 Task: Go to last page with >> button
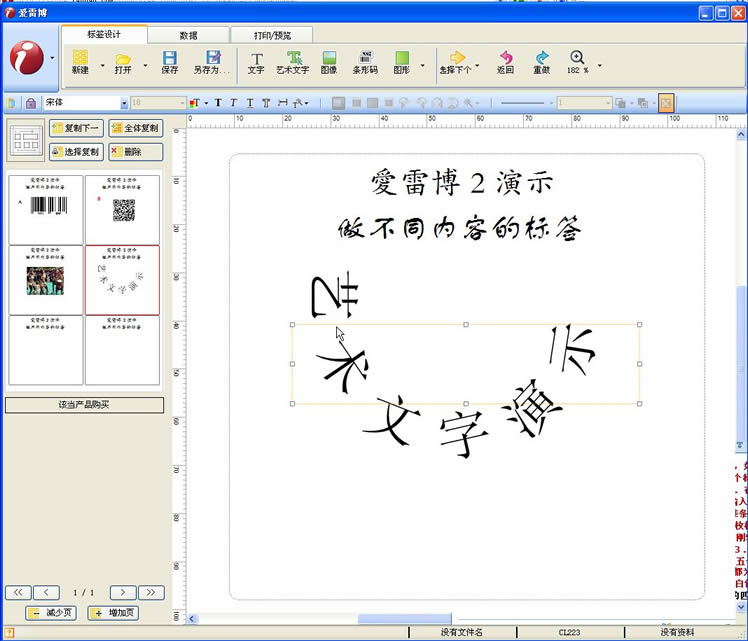151,592
